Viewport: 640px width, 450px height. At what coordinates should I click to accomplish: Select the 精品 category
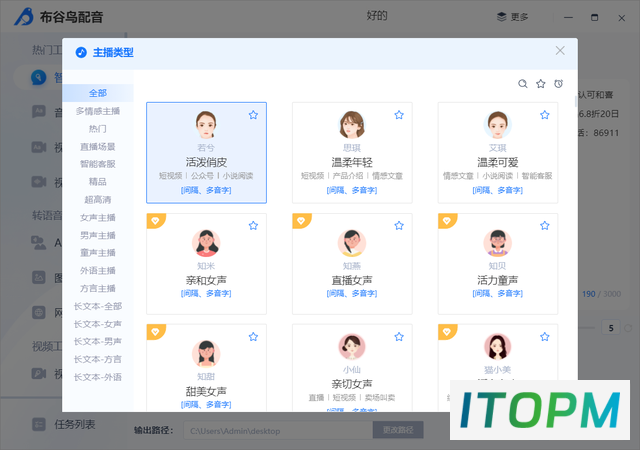coord(98,182)
